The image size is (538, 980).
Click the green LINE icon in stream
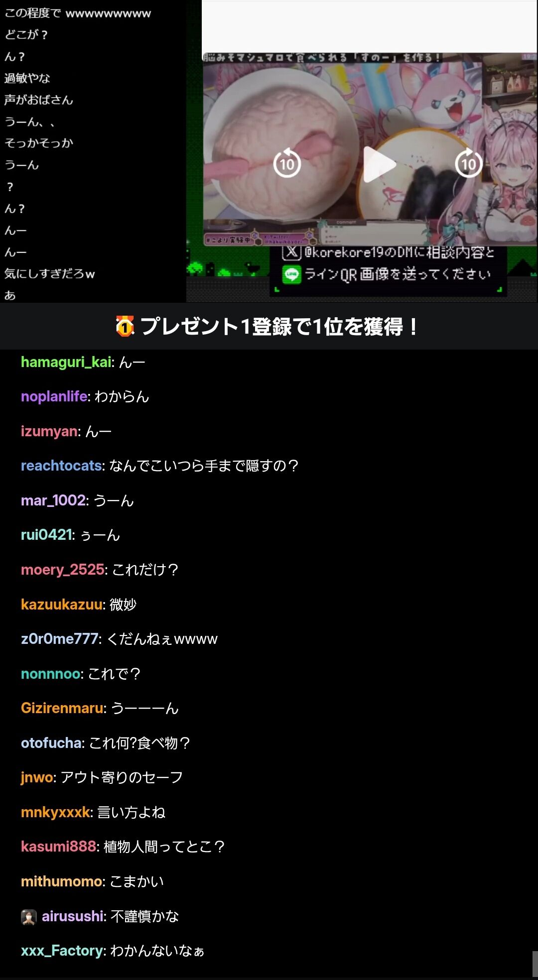coord(291,275)
